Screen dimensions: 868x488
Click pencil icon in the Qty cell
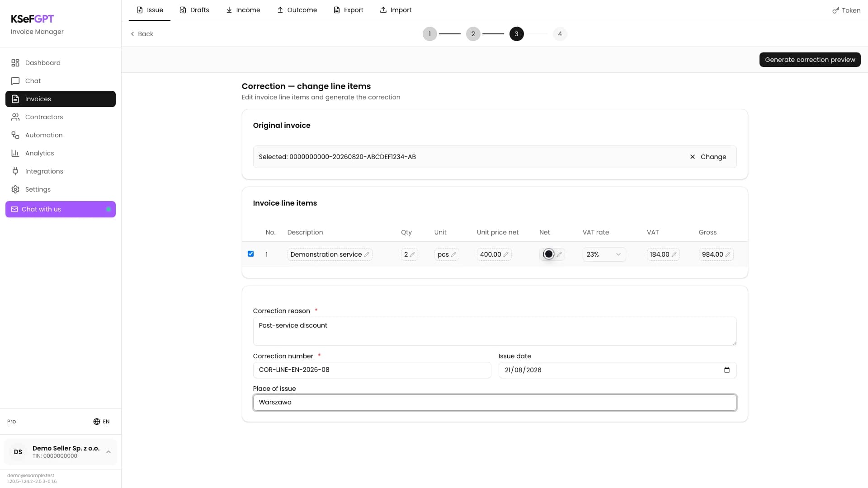coord(412,254)
